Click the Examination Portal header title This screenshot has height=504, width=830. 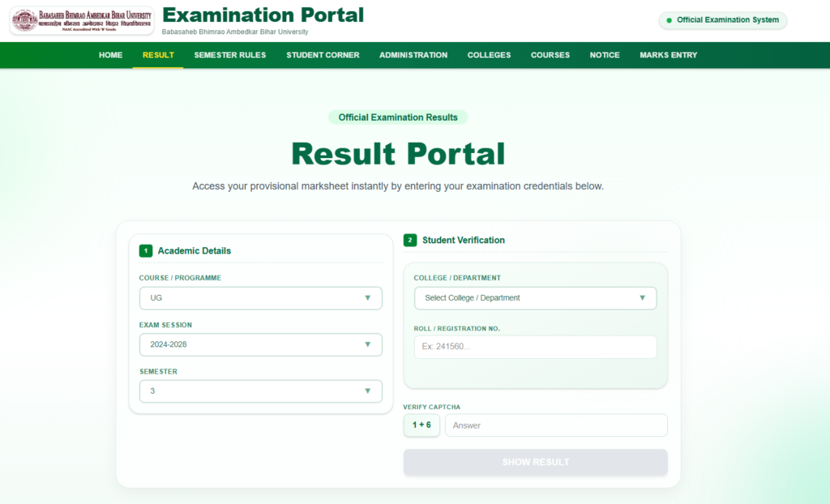tap(263, 15)
